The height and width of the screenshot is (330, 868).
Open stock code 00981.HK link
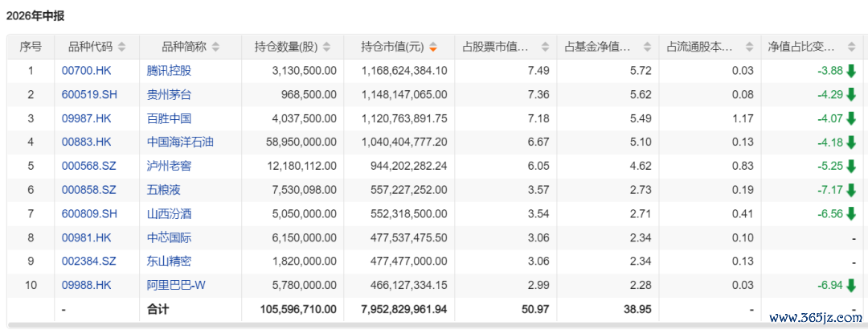click(x=86, y=237)
